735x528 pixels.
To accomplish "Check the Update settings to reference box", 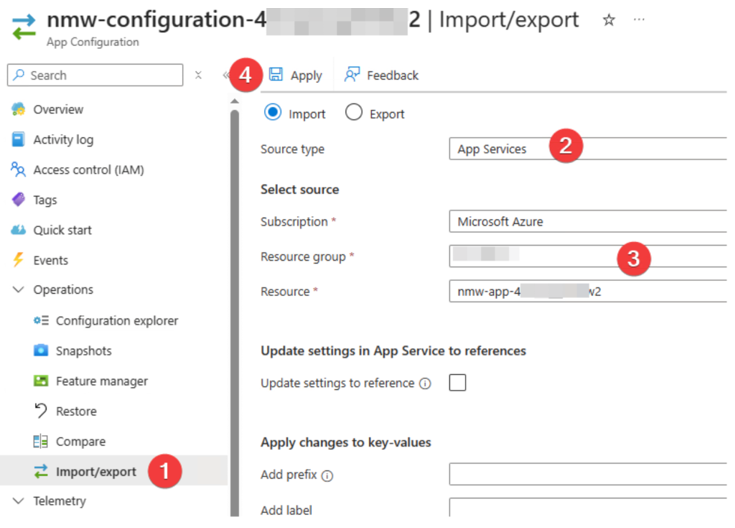I will pyautogui.click(x=458, y=383).
